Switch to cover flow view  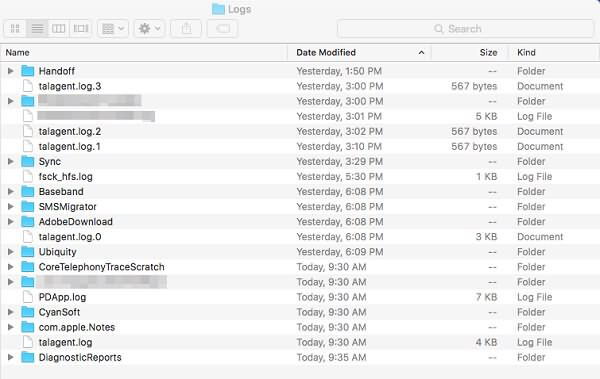click(x=81, y=28)
